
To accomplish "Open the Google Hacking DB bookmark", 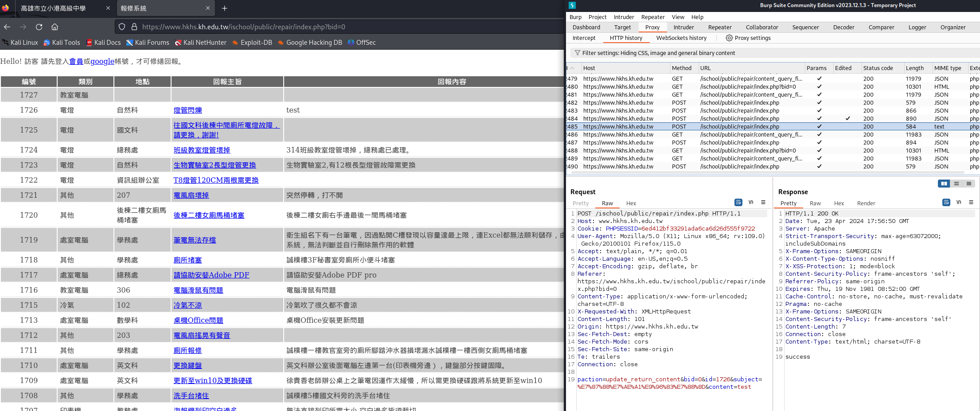I will click(x=310, y=43).
